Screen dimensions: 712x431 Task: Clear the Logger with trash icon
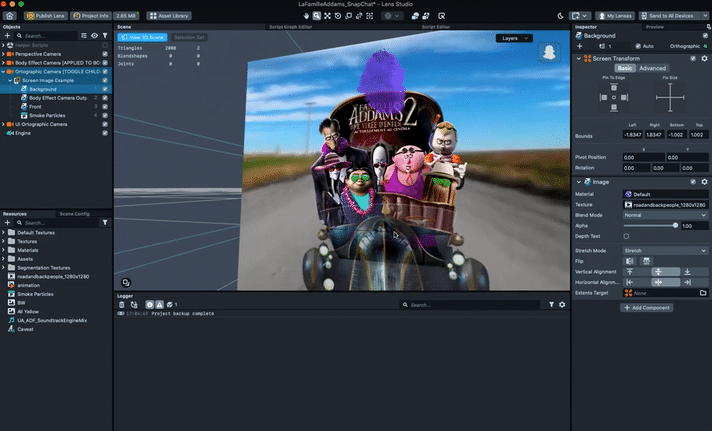pos(122,305)
